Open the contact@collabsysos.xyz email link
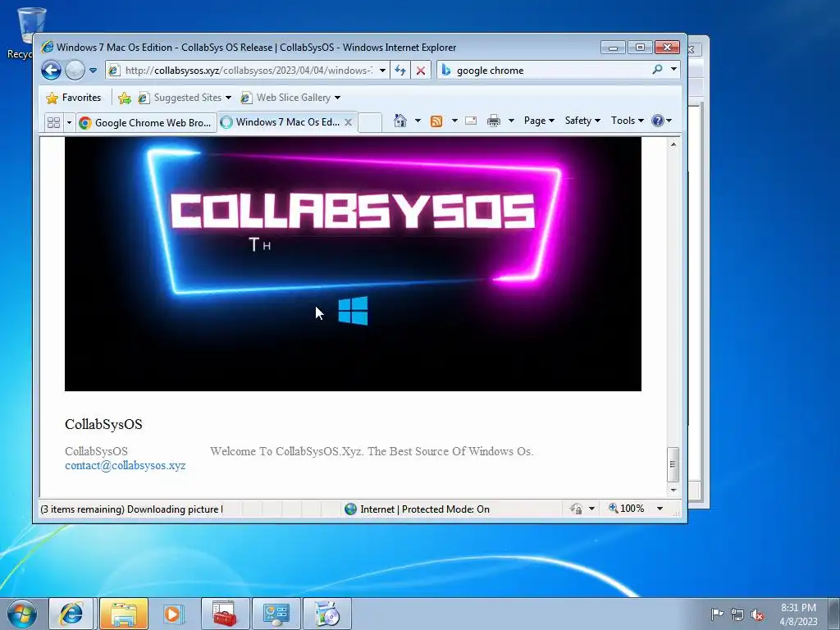This screenshot has width=840, height=630. click(x=126, y=465)
